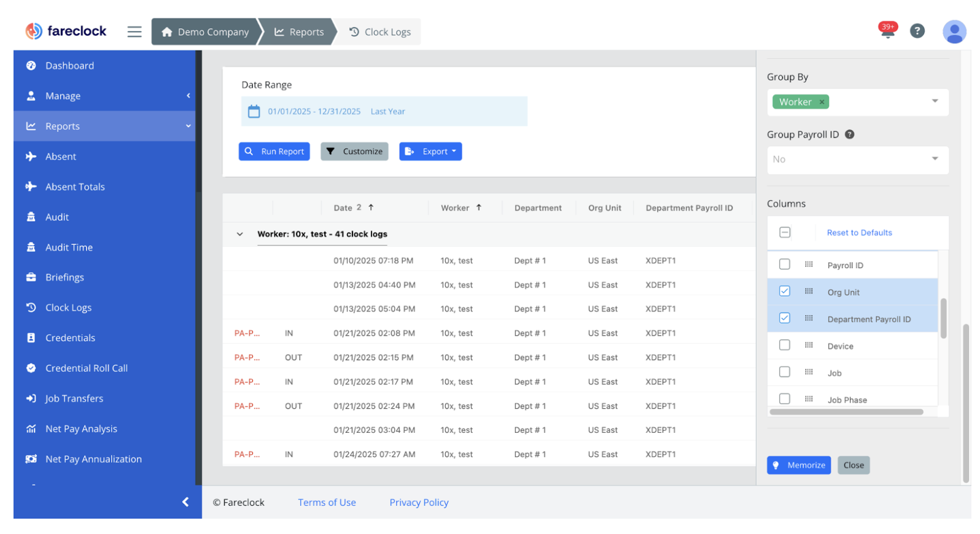Click the Memorize button
Viewport: 980px width, 534px height.
[798, 465]
